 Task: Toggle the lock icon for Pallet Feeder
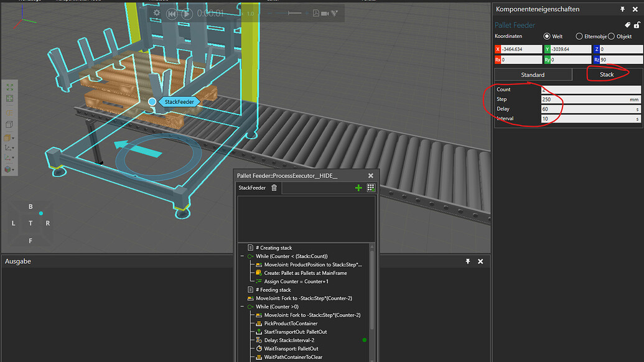point(637,25)
